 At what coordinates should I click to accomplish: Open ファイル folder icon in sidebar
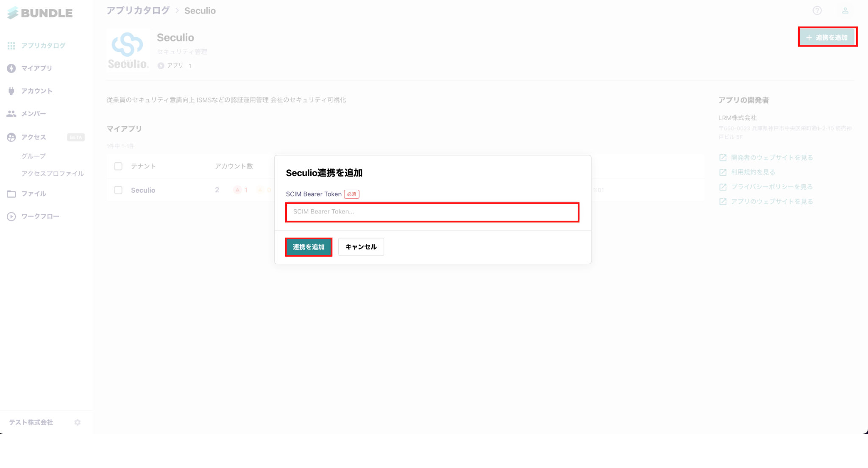point(11,194)
